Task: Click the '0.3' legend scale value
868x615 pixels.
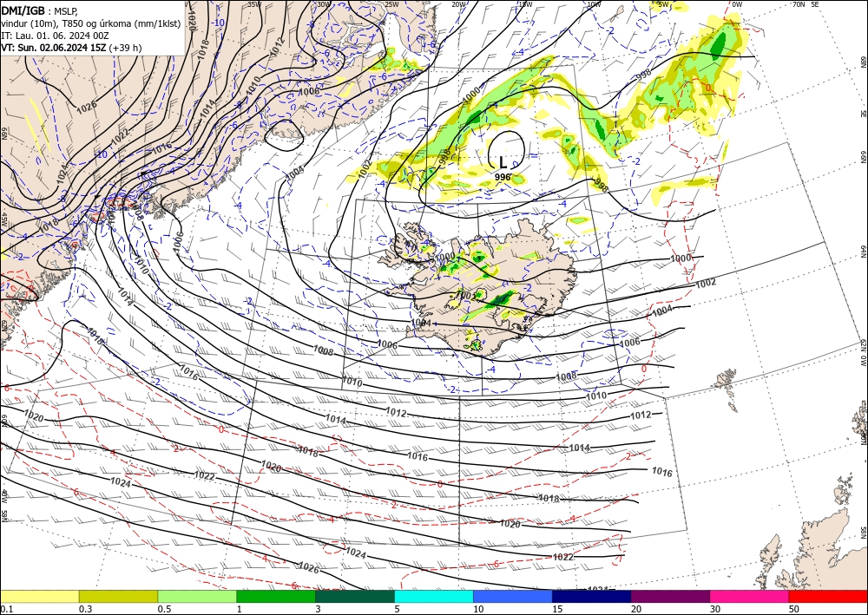Action: click(86, 609)
